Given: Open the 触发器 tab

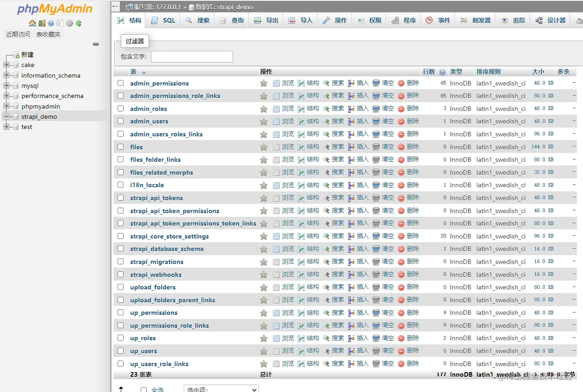Looking at the screenshot, I should click(475, 20).
